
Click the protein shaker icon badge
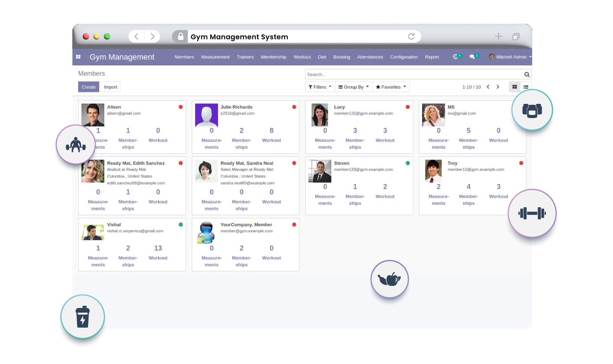(x=82, y=316)
